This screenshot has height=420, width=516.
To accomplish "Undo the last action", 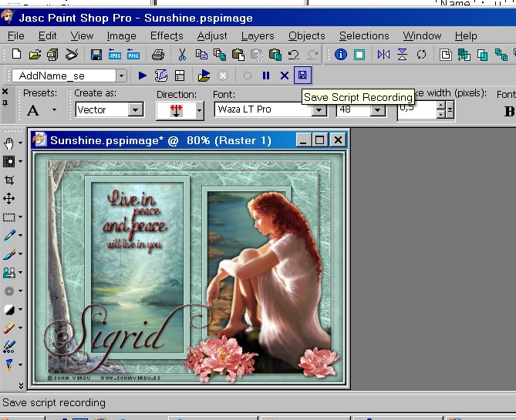I will click(x=294, y=55).
